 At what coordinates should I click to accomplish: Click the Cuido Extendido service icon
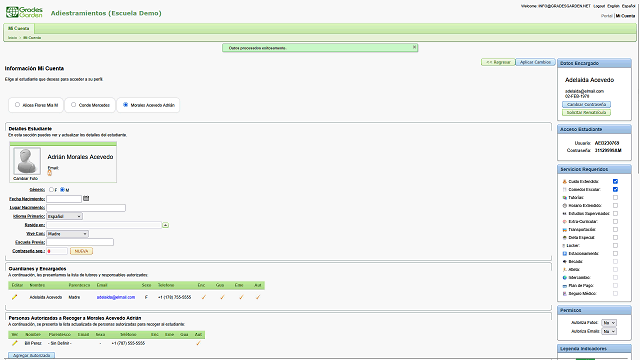pos(564,182)
